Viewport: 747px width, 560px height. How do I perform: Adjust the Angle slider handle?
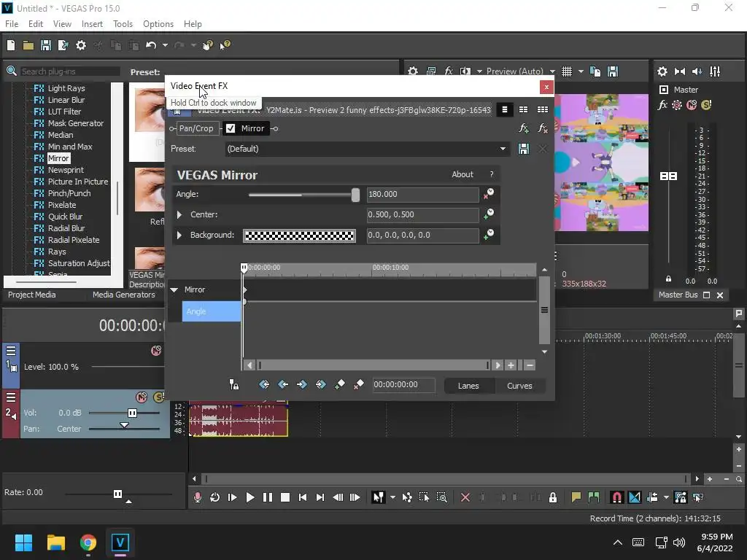[355, 194]
